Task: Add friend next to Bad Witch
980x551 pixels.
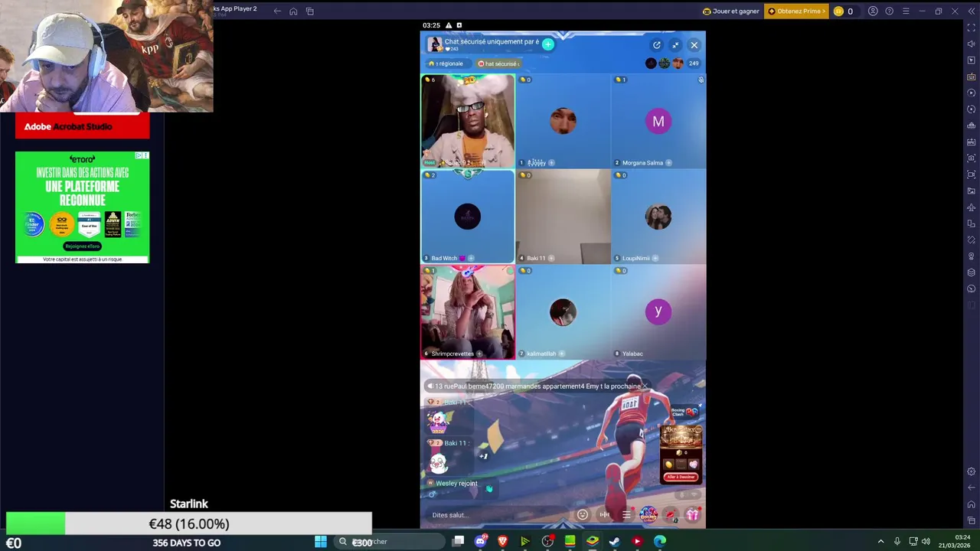Action: [x=471, y=258]
